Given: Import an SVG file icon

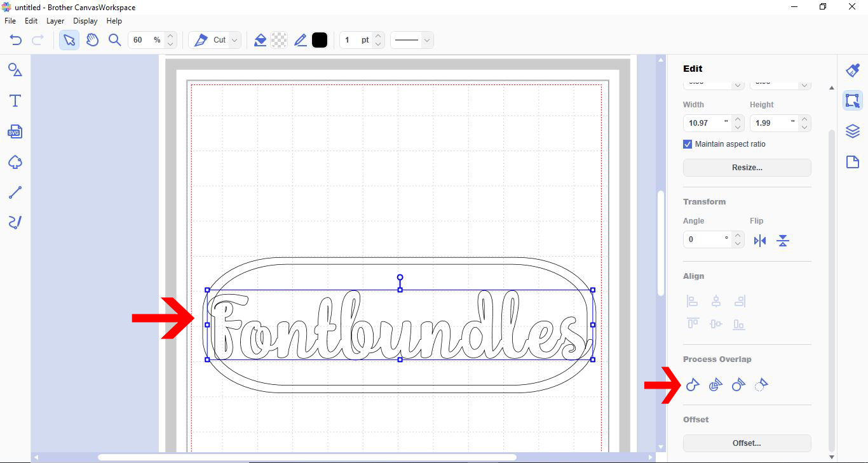Looking at the screenshot, I should 15,131.
